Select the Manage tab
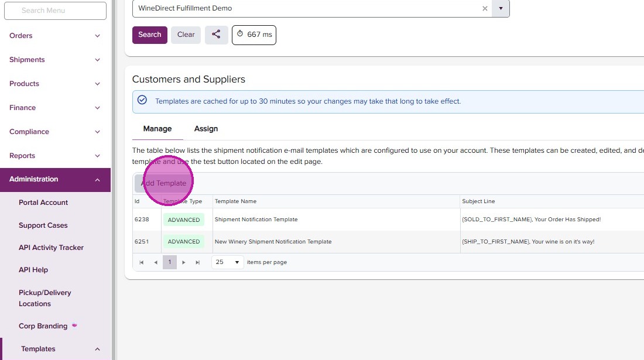This screenshot has width=644, height=360. pos(157,129)
